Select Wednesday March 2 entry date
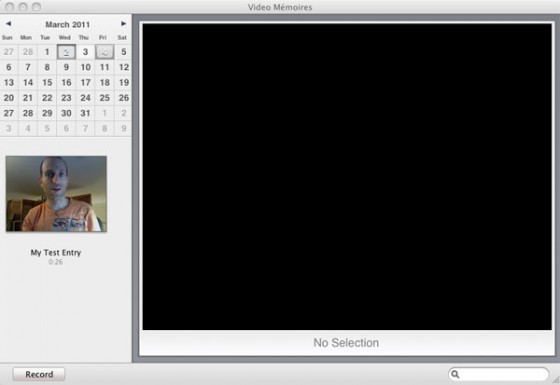Image resolution: width=560 pixels, height=385 pixels. (x=66, y=52)
